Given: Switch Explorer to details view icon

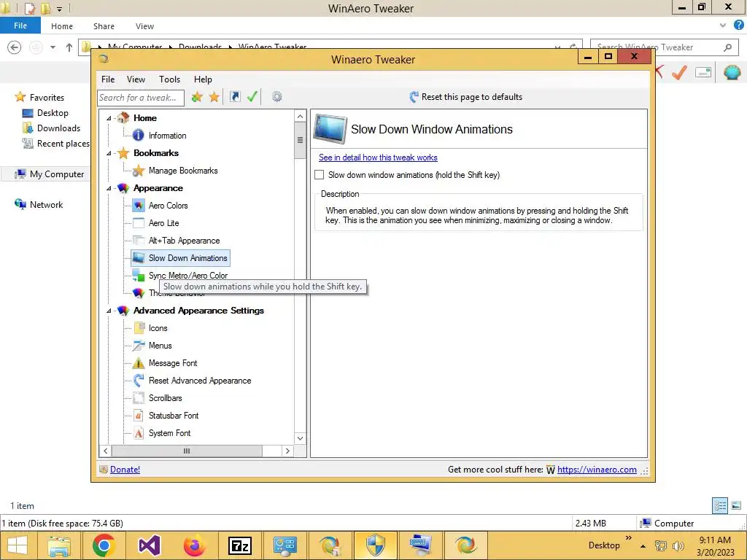Looking at the screenshot, I should tap(720, 506).
